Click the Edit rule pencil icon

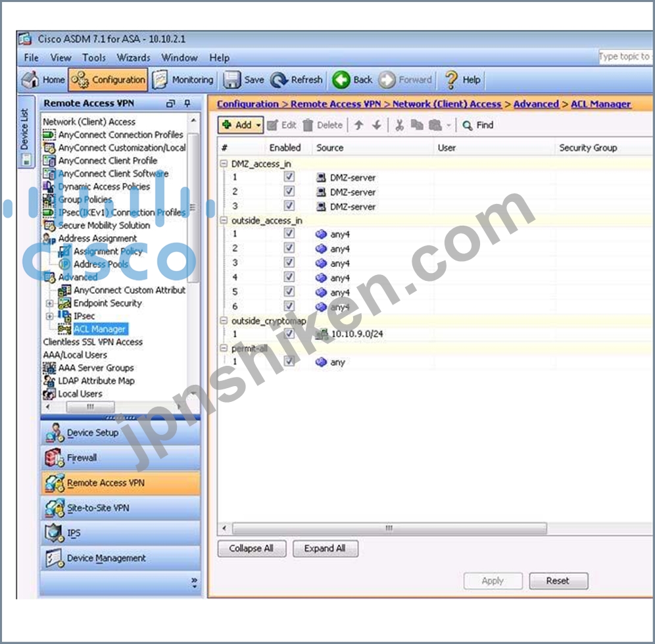click(x=272, y=125)
